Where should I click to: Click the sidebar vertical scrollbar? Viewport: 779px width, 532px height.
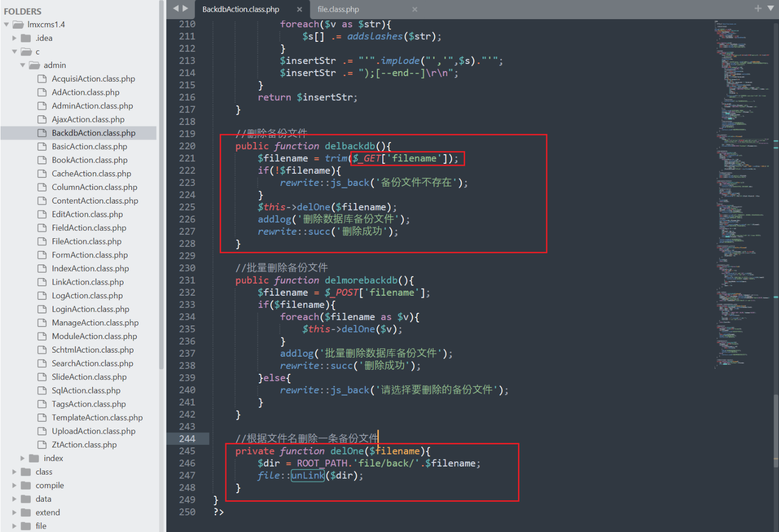pos(161,185)
